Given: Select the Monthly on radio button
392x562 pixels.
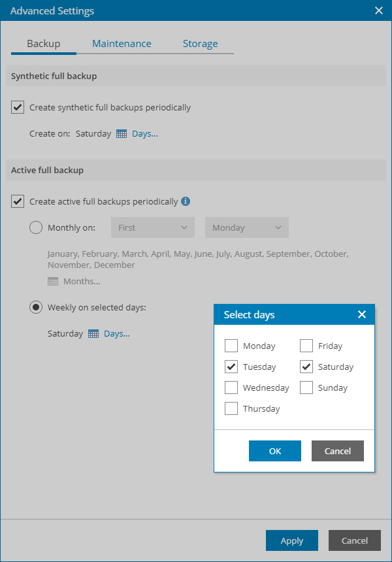Looking at the screenshot, I should [x=37, y=228].
